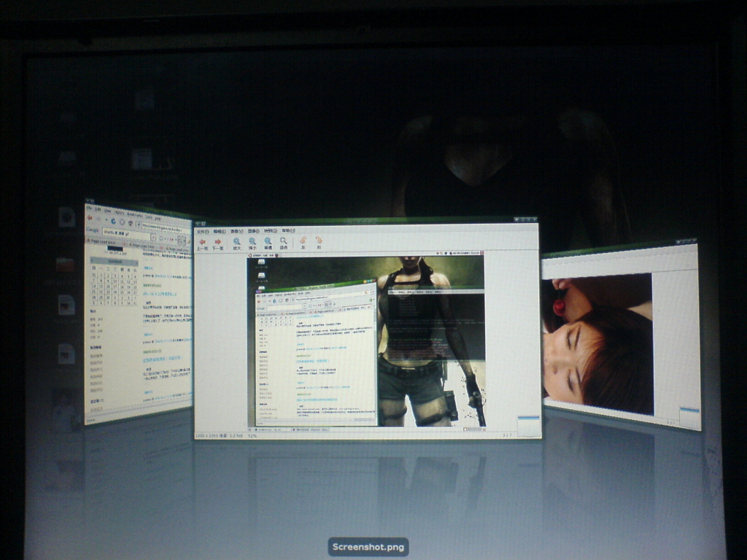Open the 转到 menu in the image viewer
Viewport: 747px width, 560px height.
pyautogui.click(x=271, y=231)
